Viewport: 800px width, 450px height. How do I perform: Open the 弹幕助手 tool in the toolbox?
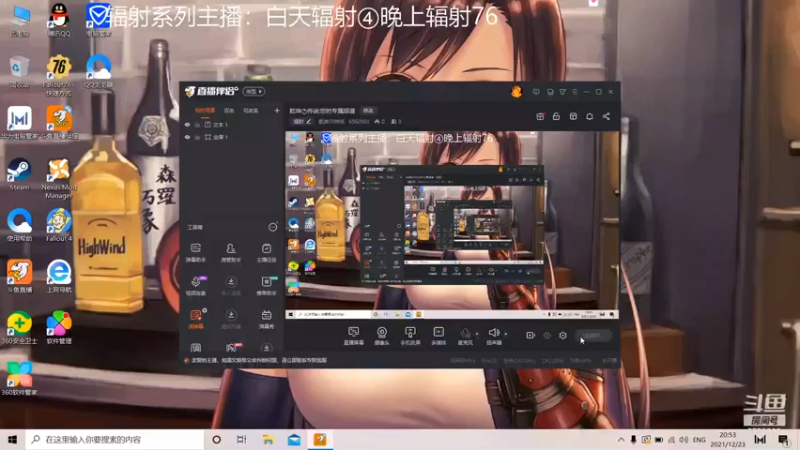195,252
